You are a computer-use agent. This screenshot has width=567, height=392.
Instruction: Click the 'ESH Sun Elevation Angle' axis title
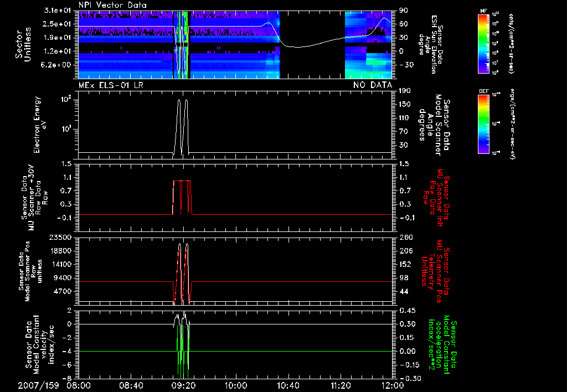pyautogui.click(x=430, y=44)
